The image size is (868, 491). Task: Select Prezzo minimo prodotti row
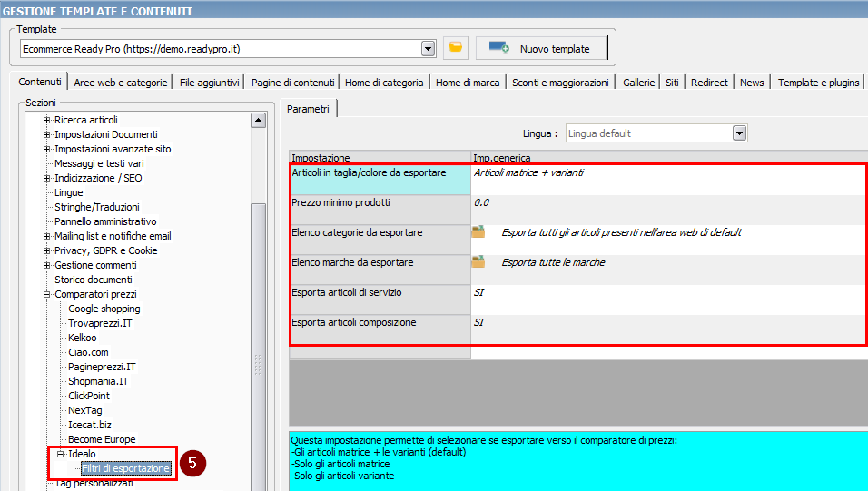tap(380, 210)
